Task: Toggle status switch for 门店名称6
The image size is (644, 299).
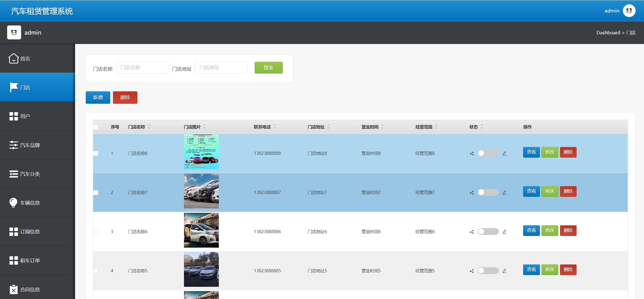Action: click(x=488, y=231)
